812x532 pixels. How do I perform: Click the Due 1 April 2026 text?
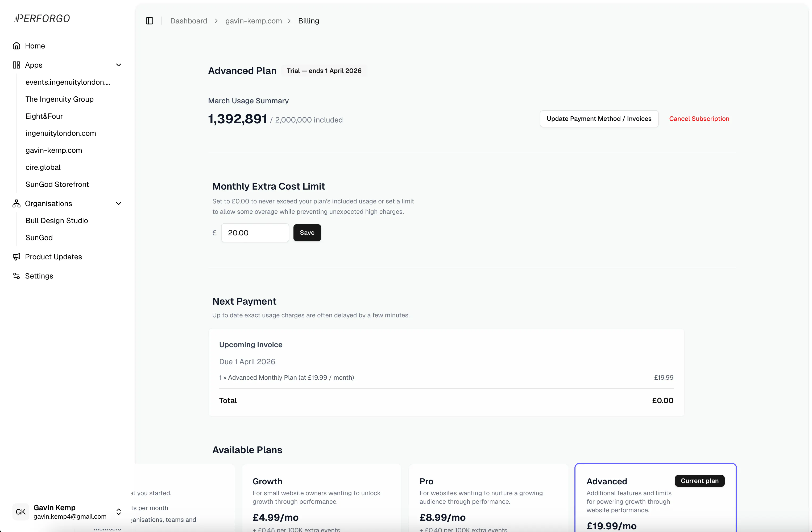pyautogui.click(x=247, y=362)
